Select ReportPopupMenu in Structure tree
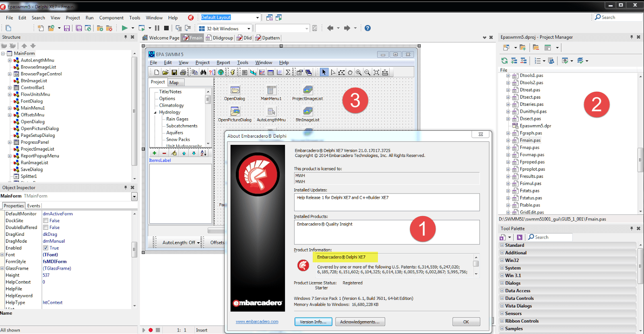Image resolution: width=644 pixels, height=334 pixels. tap(40, 156)
